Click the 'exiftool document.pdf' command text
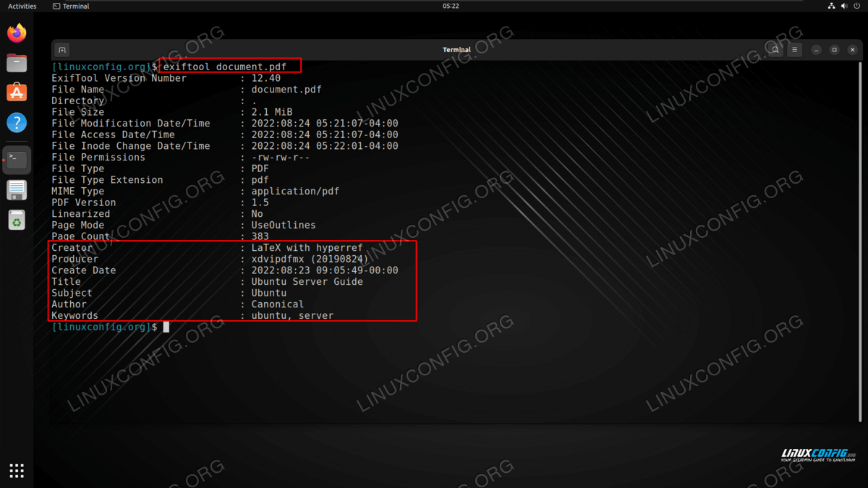This screenshot has width=868, height=488. click(225, 67)
